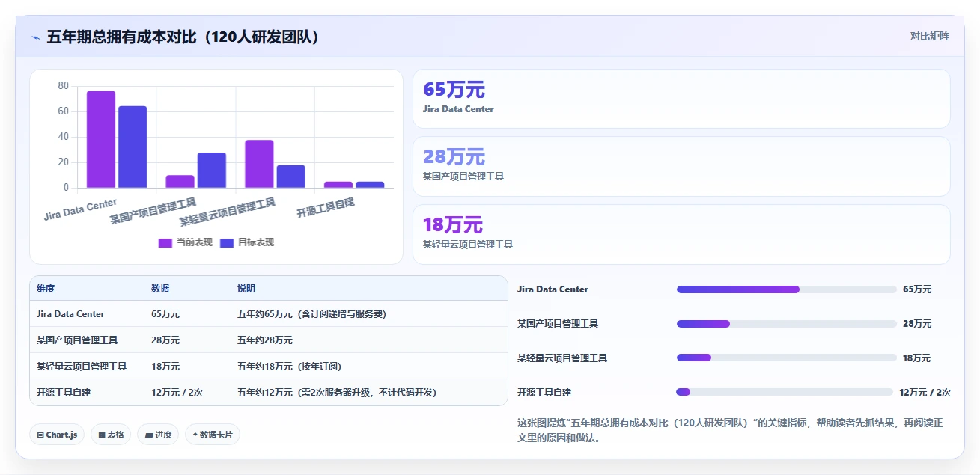Select the 18万元 某轻量云项目管理工具 card
This screenshot has height=475, width=980.
coord(681,234)
